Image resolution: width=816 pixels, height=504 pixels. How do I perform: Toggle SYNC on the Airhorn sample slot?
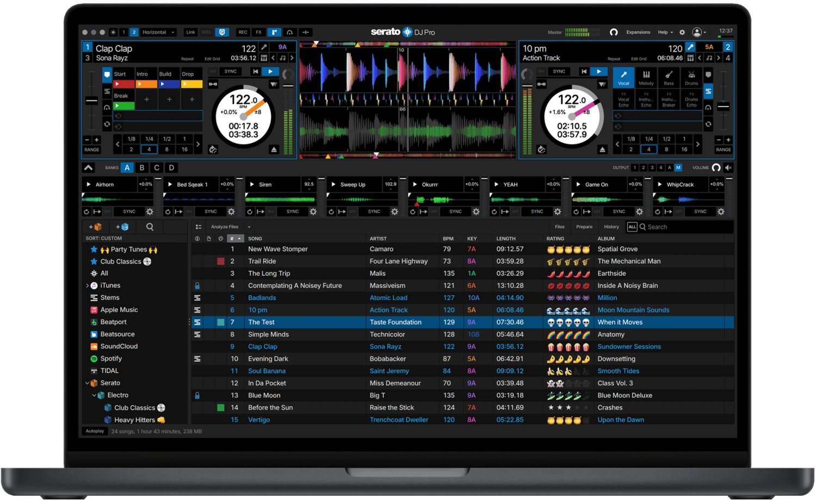(x=129, y=211)
